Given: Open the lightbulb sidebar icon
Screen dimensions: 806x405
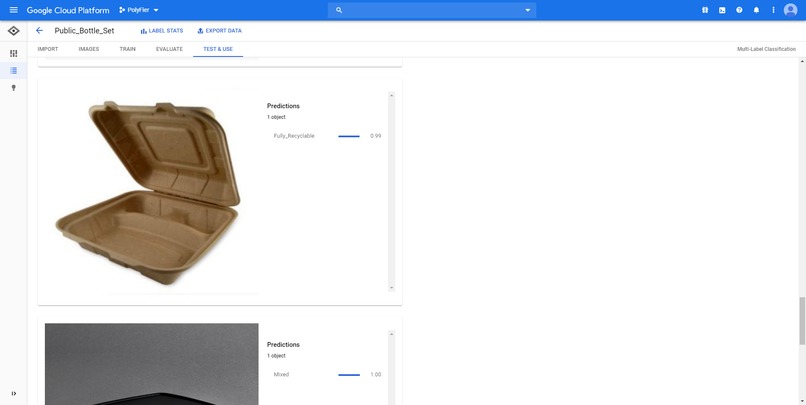Looking at the screenshot, I should [x=13, y=88].
